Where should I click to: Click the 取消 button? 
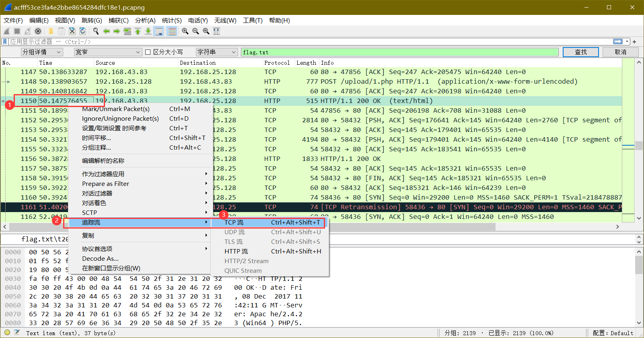pos(620,52)
